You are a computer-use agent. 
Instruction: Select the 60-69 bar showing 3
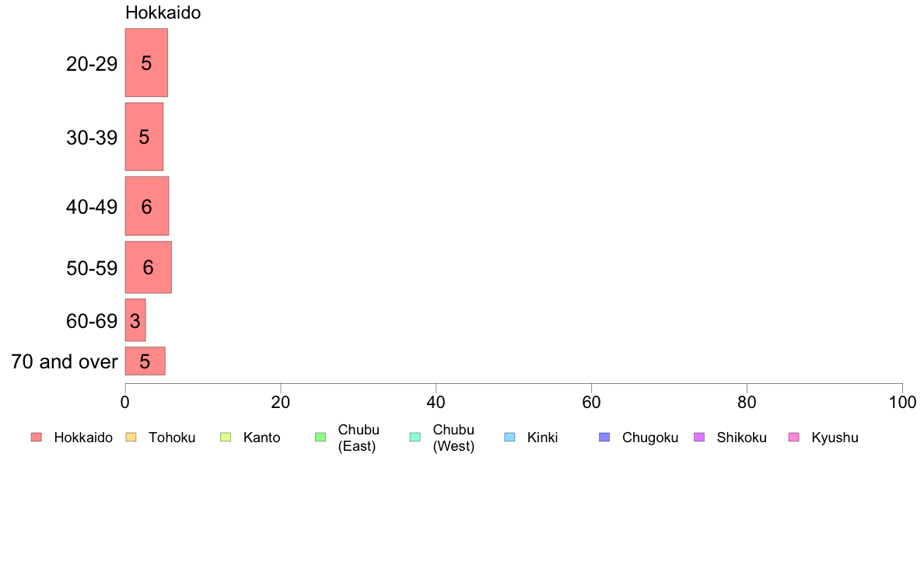[x=135, y=320]
